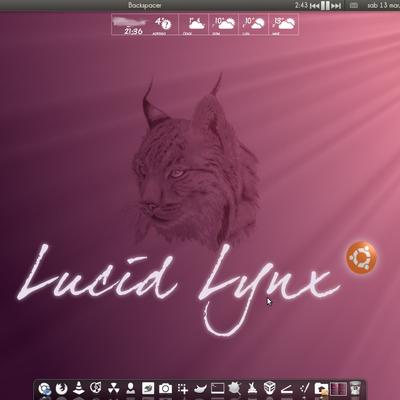400x400 pixels.
Task: Click the orange Ubuntu logo orb
Action: pyautogui.click(x=361, y=257)
